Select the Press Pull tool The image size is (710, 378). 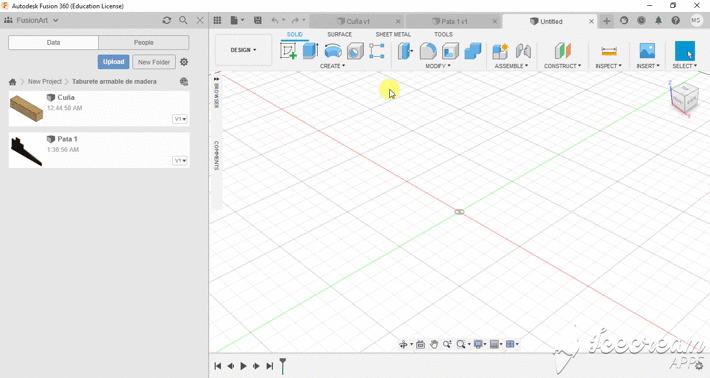pyautogui.click(x=405, y=51)
